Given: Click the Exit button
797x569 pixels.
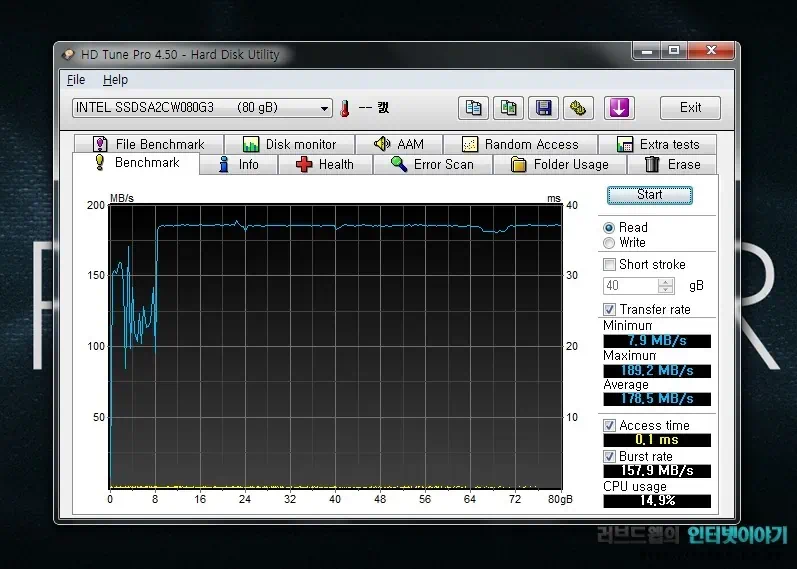Looking at the screenshot, I should (x=690, y=108).
